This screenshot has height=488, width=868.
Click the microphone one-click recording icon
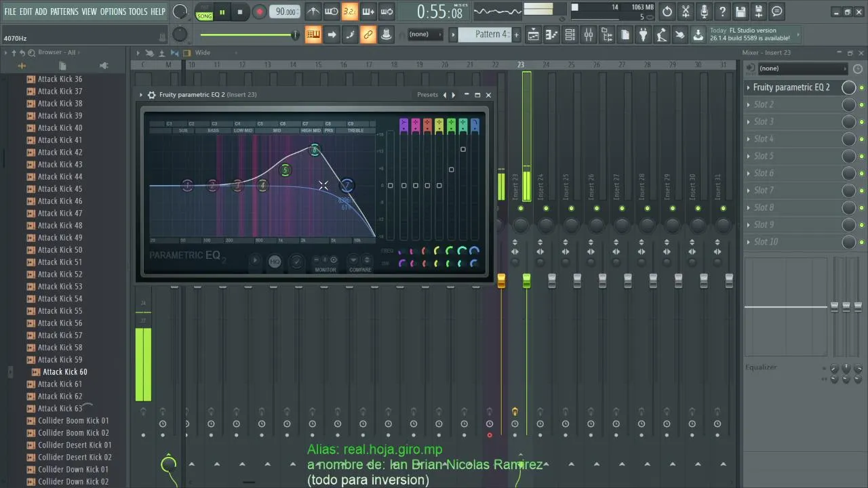click(704, 12)
